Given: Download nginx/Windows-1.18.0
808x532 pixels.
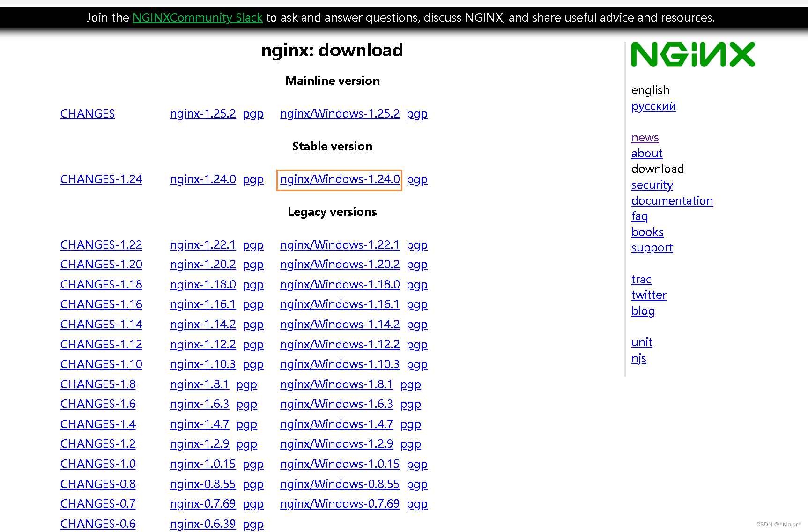Looking at the screenshot, I should tap(340, 285).
